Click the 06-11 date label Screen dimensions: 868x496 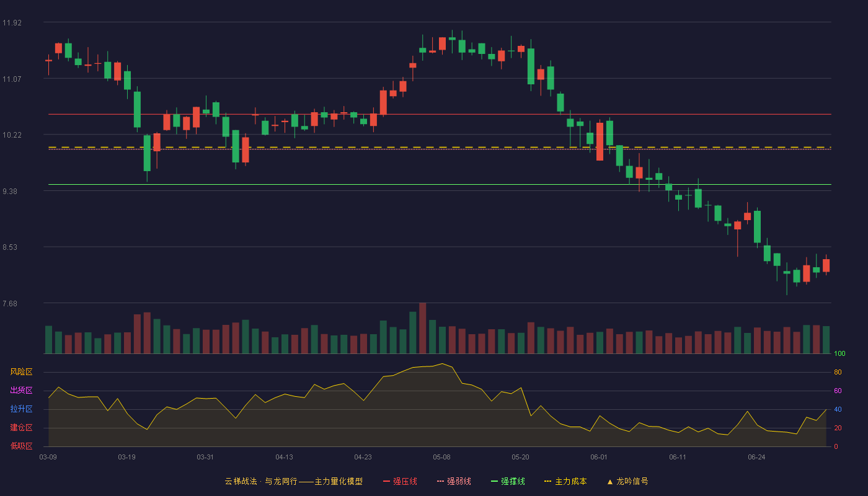tap(678, 457)
